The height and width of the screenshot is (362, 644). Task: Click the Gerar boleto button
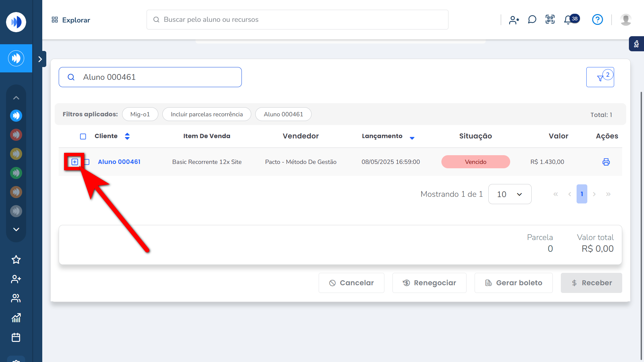coord(513,283)
